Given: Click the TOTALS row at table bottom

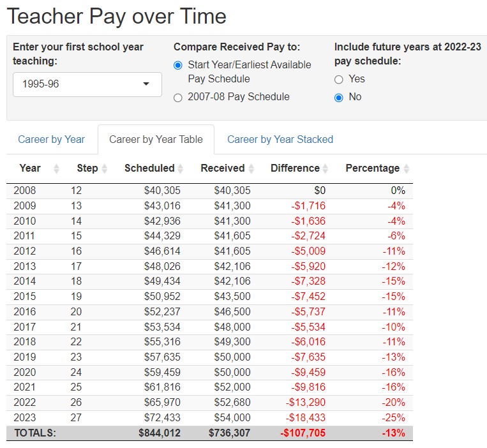Looking at the screenshot, I should tap(209, 433).
